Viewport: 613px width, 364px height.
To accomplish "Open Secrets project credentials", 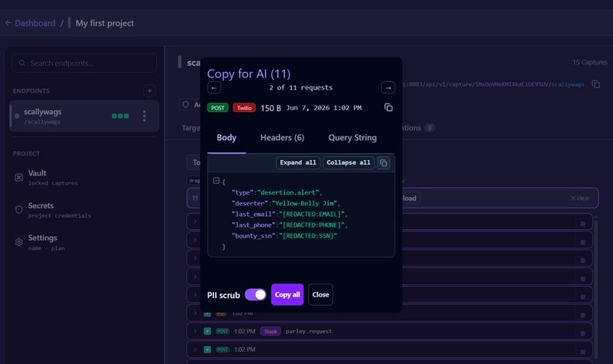I will pos(59,210).
